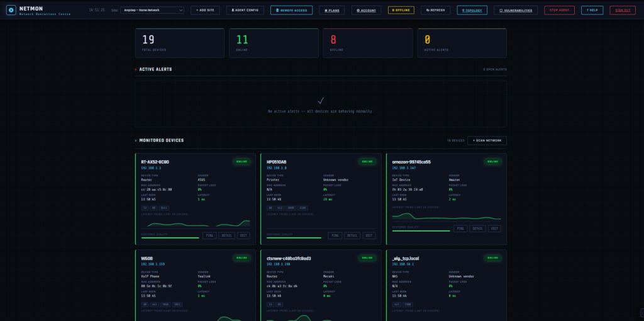Click IP address 192.168.1.159
The image size is (644, 321).
(152, 264)
